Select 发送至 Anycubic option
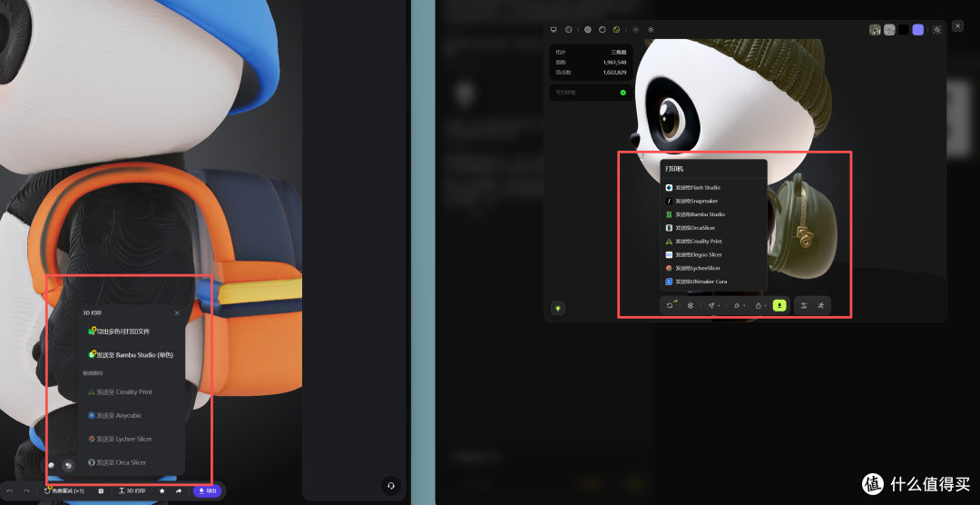Viewport: 980px width, 505px height. (x=132, y=415)
